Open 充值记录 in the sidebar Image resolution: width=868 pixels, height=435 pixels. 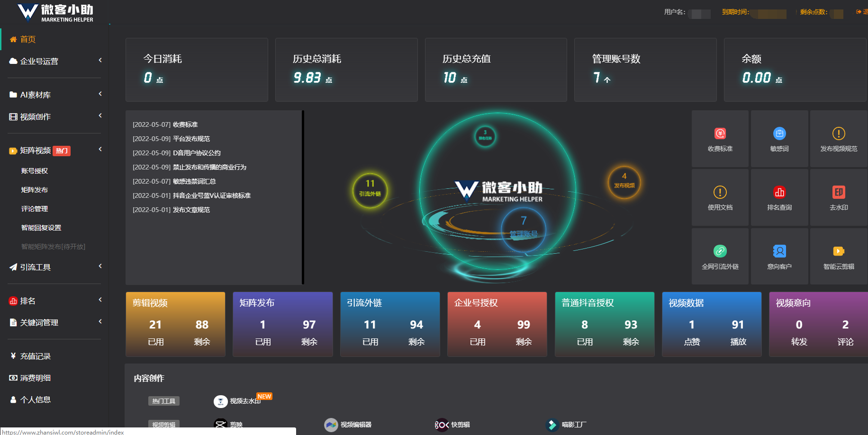35,356
